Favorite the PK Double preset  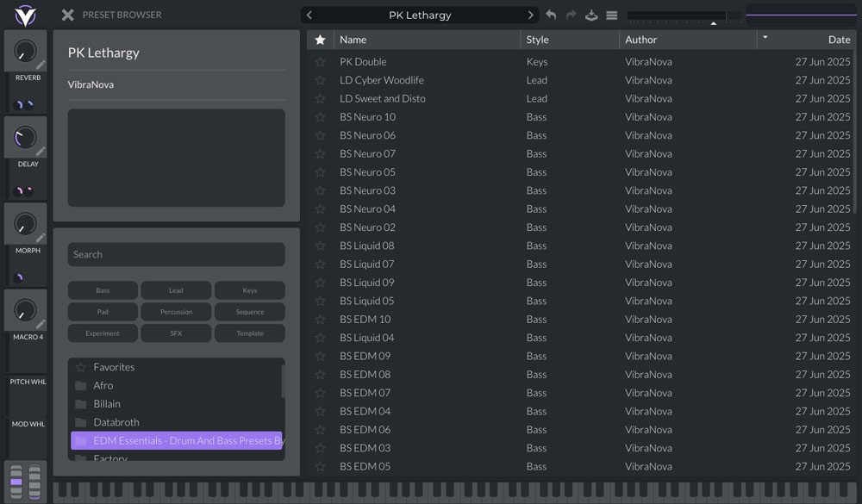[320, 61]
